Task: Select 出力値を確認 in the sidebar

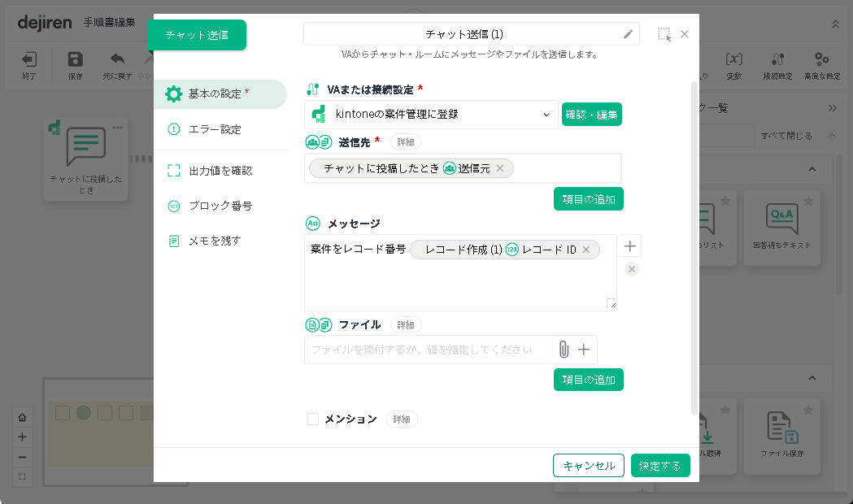Action: (220, 171)
